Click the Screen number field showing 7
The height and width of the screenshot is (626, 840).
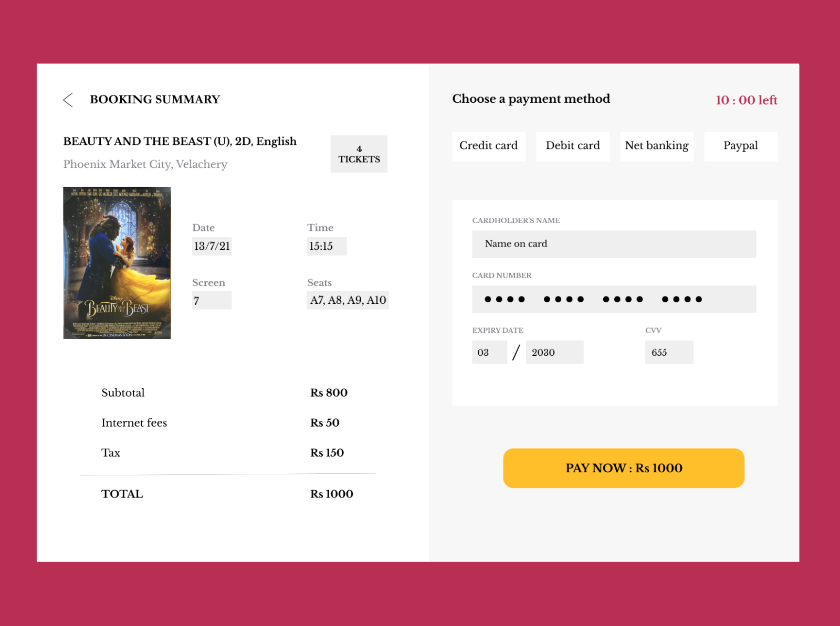(212, 300)
